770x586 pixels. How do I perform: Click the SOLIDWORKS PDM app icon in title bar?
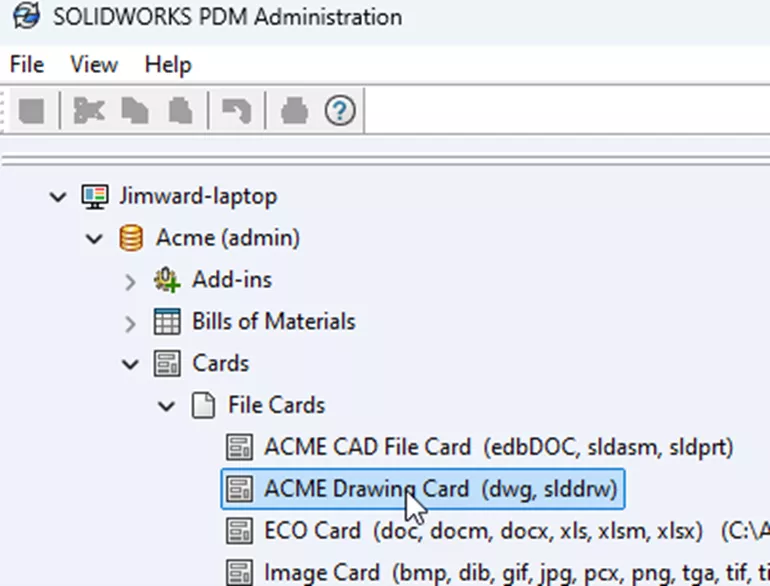pyautogui.click(x=26, y=16)
